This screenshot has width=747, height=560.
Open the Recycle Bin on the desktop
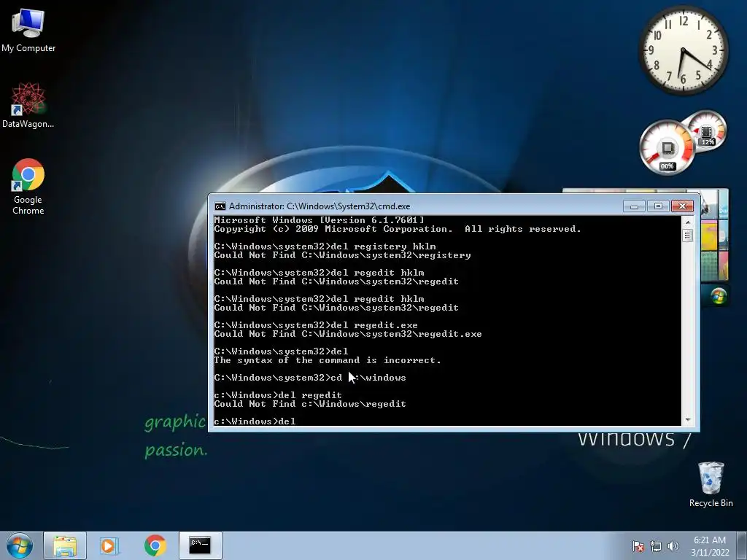coord(711,484)
